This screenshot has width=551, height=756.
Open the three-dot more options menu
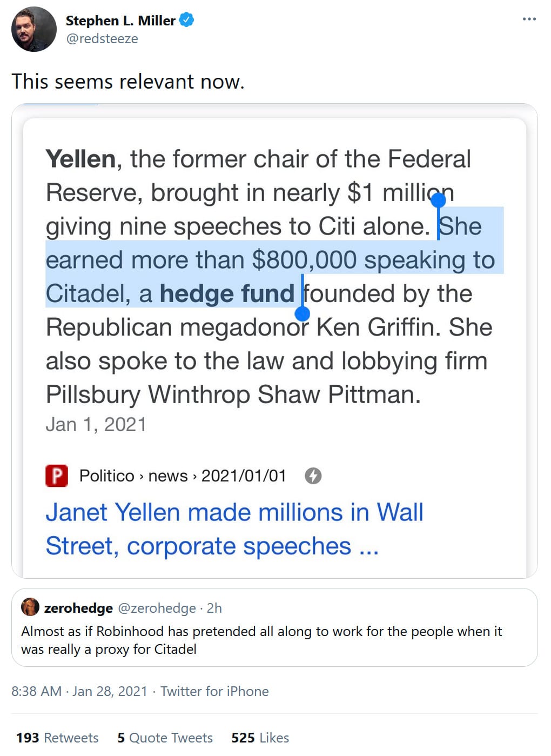coord(529,19)
